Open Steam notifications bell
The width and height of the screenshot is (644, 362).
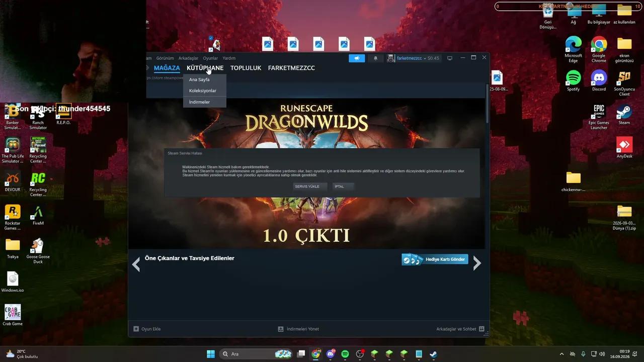click(375, 58)
